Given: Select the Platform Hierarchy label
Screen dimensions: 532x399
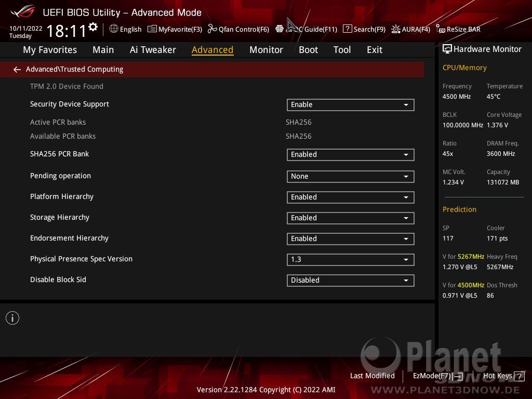Looking at the screenshot, I should pyautogui.click(x=62, y=196).
